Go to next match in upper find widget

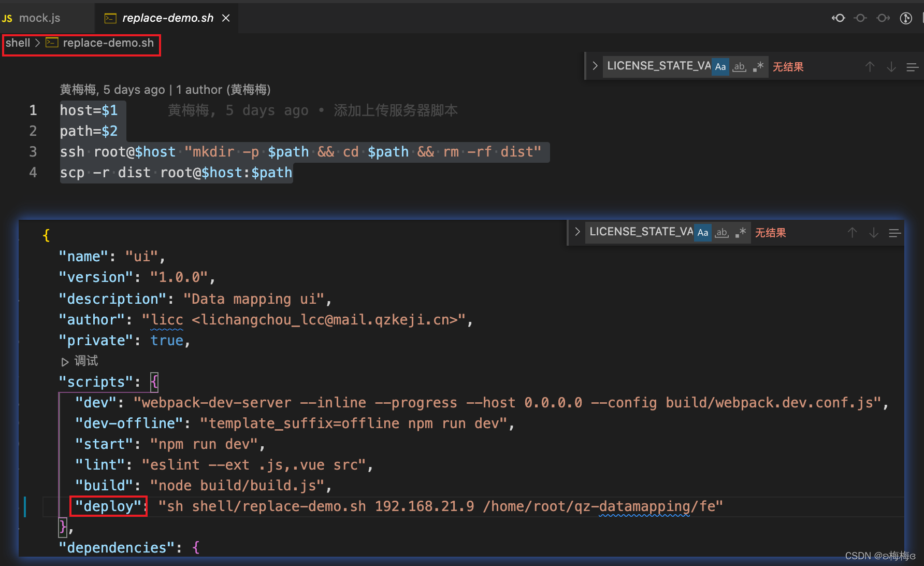891,67
